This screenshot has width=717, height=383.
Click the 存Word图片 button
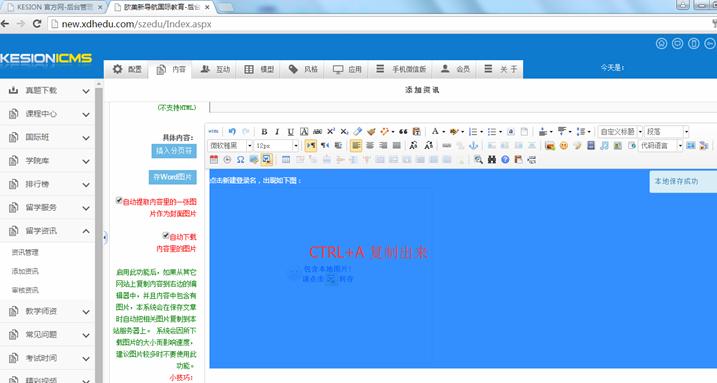tap(172, 177)
